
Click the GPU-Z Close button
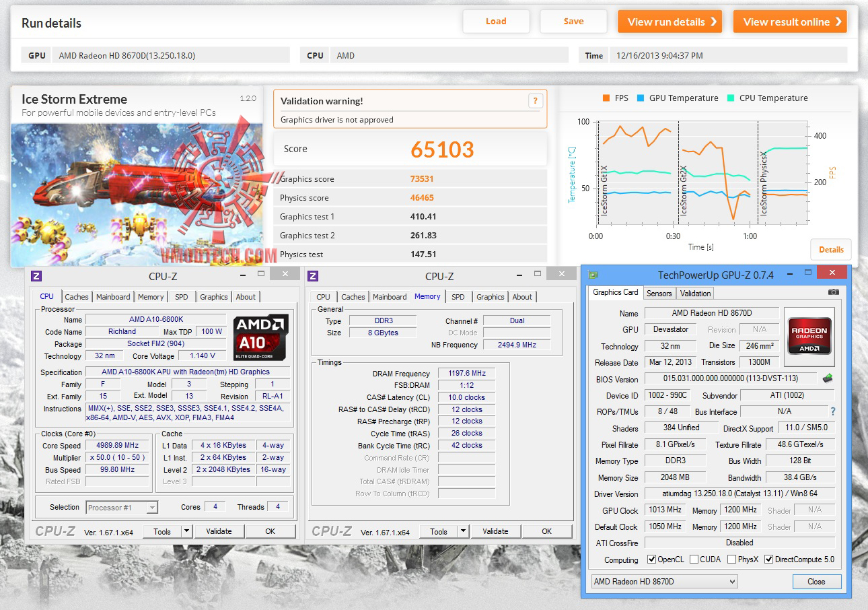816,582
